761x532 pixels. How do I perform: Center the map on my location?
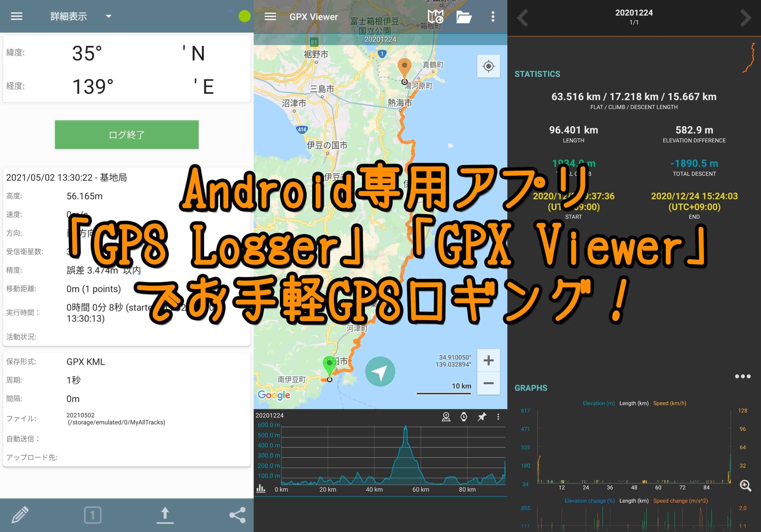coord(488,66)
